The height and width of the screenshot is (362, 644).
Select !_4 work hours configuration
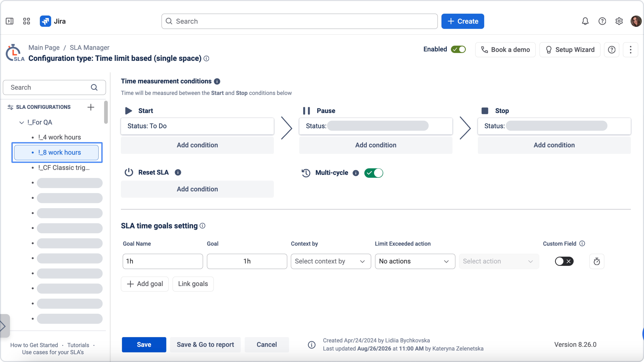coord(60,137)
